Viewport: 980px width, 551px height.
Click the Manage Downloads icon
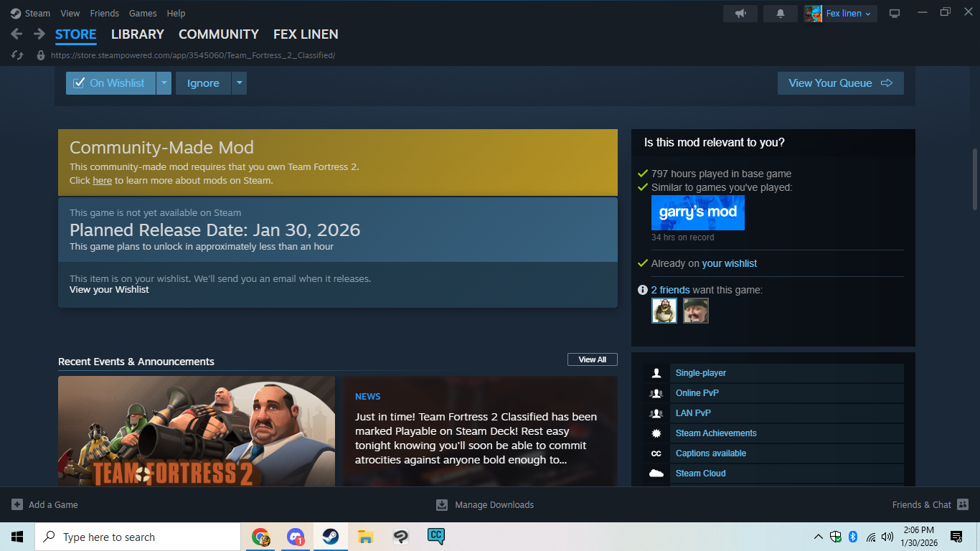442,504
